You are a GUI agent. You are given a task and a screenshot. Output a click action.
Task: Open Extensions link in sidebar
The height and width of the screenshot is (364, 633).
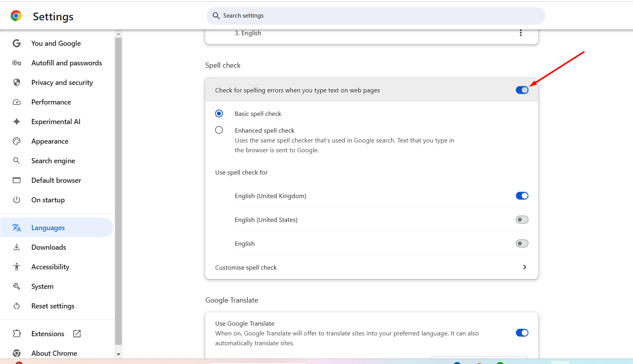[x=56, y=334]
